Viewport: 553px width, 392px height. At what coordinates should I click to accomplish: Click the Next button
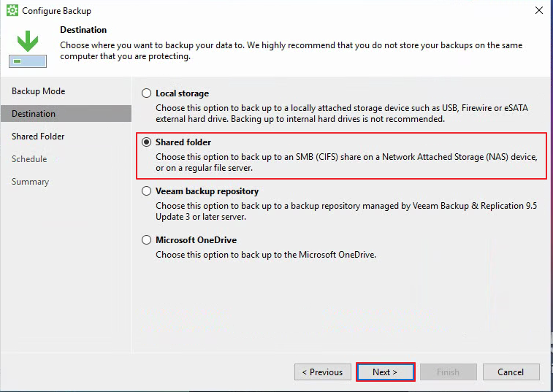click(x=385, y=372)
